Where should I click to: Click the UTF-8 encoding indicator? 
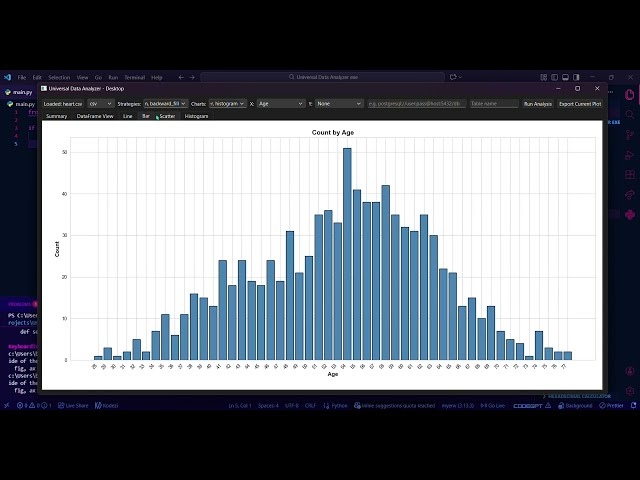[x=292, y=405]
